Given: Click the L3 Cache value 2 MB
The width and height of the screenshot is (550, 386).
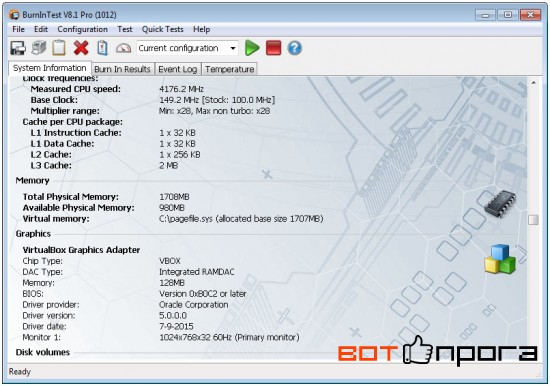Looking at the screenshot, I should [168, 165].
